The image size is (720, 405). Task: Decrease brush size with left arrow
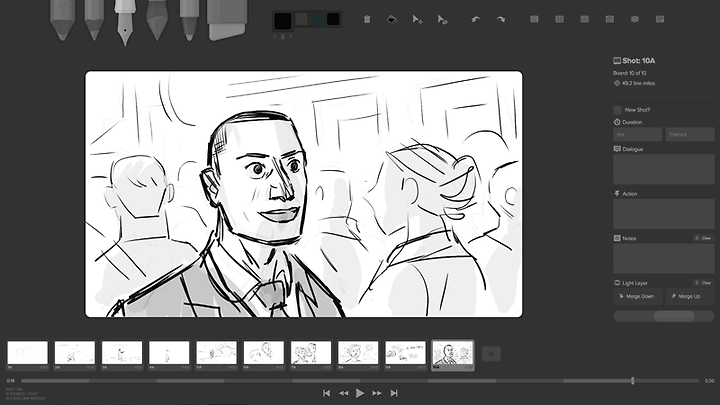click(x=275, y=36)
